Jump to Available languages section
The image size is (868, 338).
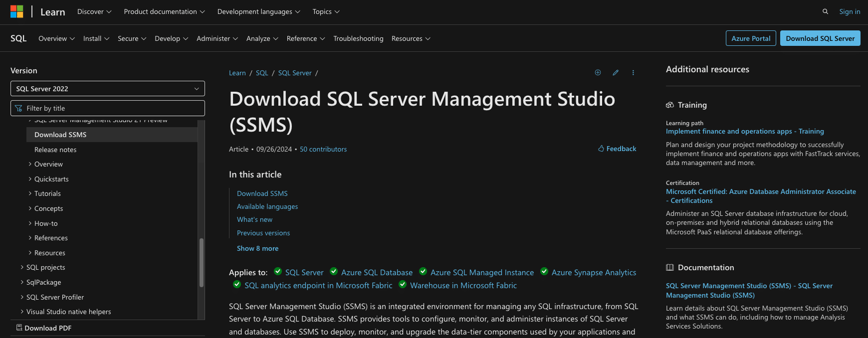point(267,206)
